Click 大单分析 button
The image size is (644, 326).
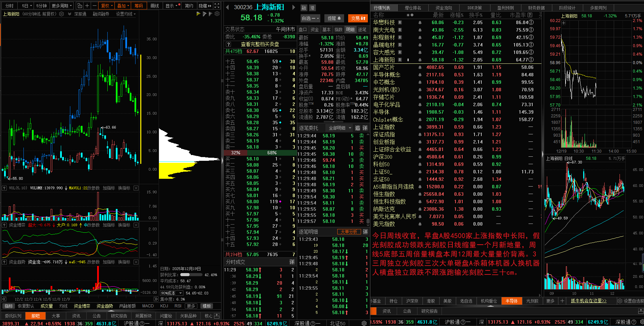(x=349, y=232)
